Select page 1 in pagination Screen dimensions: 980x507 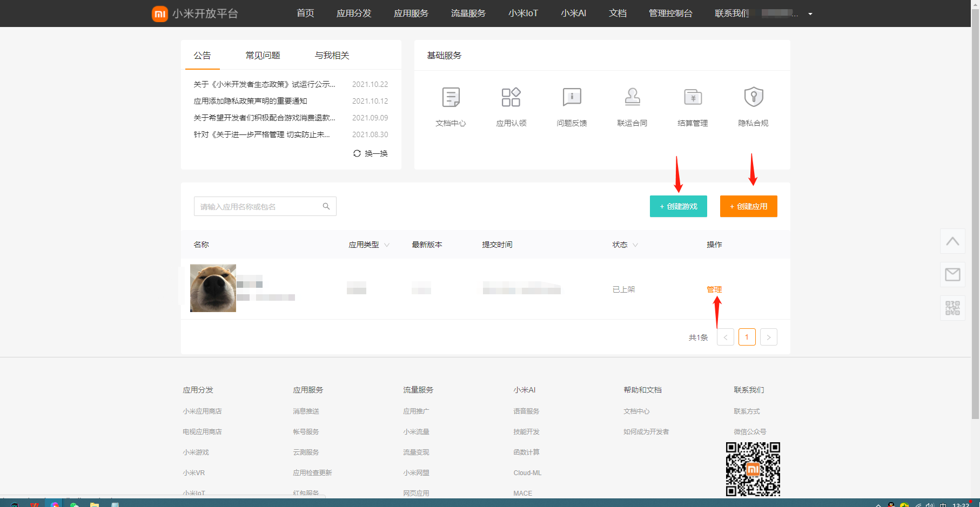[x=747, y=337]
